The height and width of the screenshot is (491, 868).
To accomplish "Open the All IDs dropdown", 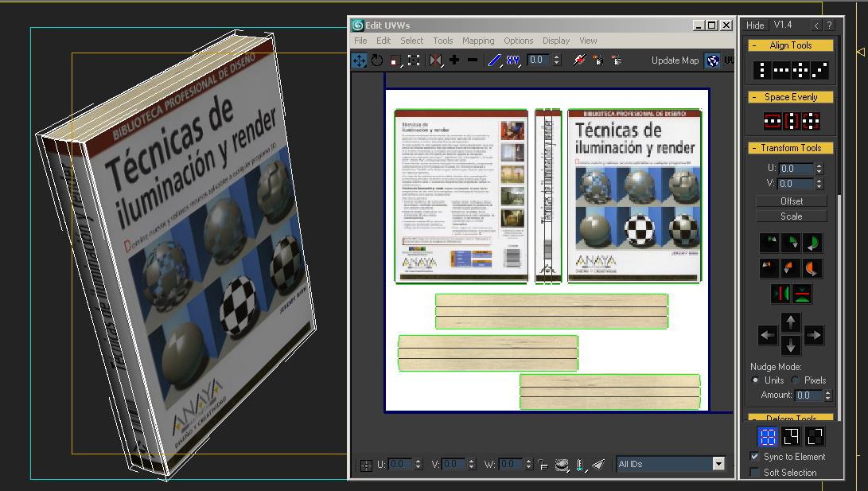I will [x=718, y=464].
